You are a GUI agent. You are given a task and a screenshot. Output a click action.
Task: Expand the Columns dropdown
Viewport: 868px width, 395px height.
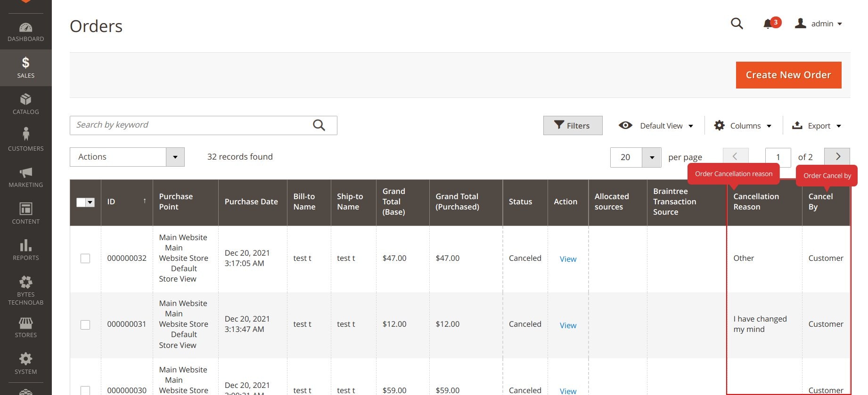(x=743, y=126)
